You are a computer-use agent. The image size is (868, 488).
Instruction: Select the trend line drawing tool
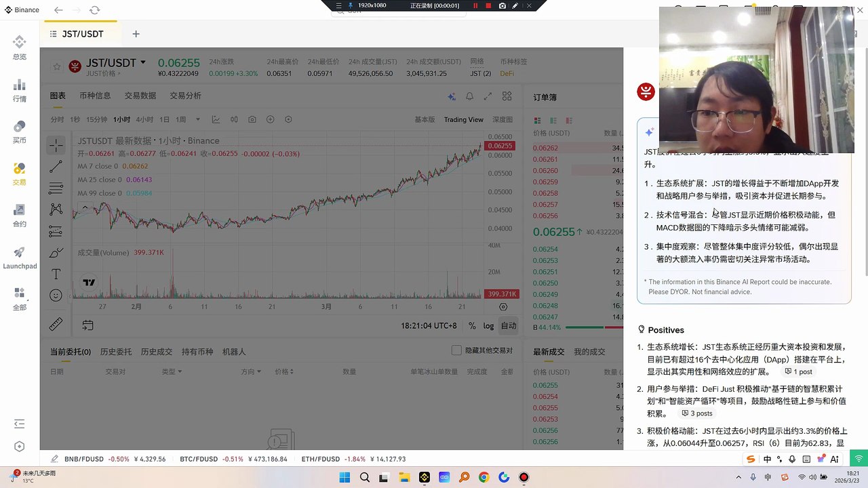pos(56,167)
